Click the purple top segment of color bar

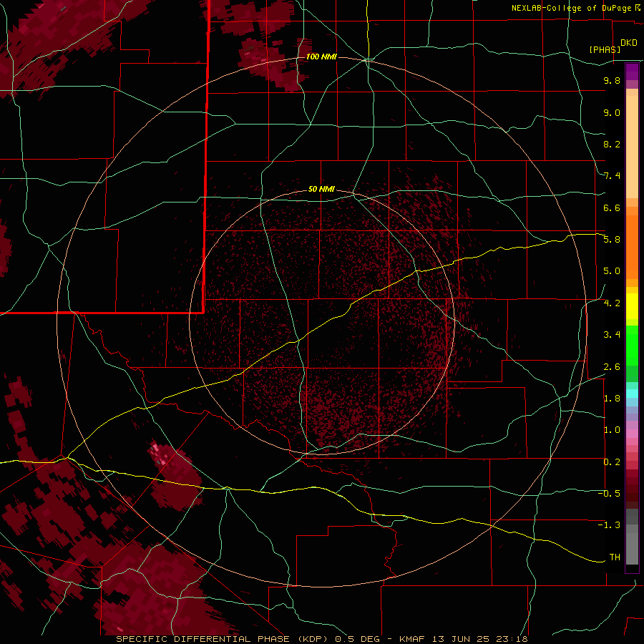[632, 72]
